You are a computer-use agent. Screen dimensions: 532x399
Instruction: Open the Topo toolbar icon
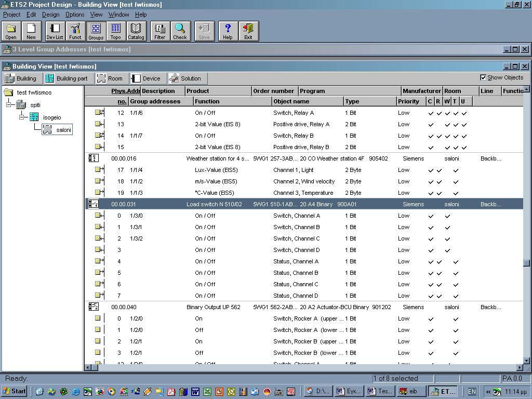[x=116, y=31]
